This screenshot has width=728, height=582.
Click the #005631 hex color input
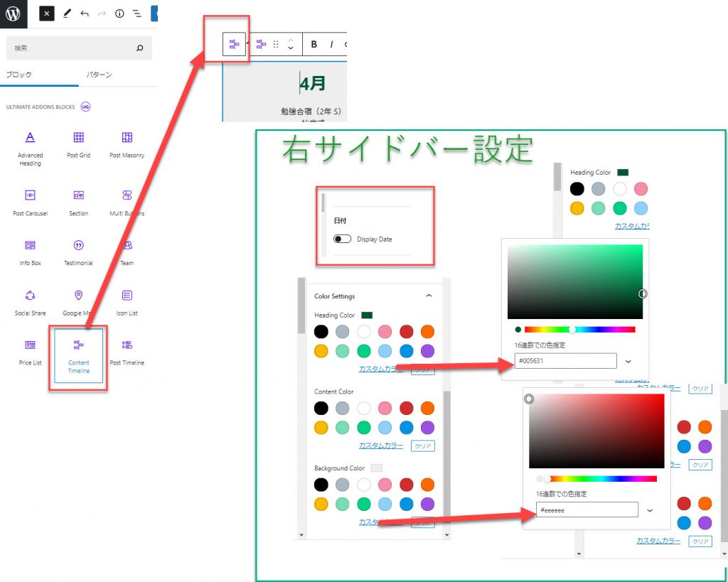tap(565, 360)
